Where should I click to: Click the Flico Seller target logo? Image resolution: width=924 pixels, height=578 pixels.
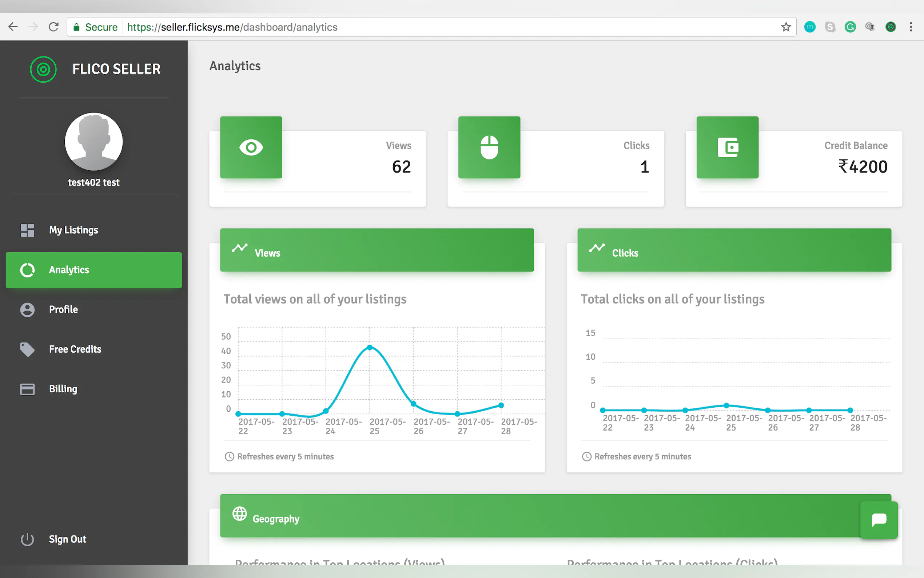43,69
